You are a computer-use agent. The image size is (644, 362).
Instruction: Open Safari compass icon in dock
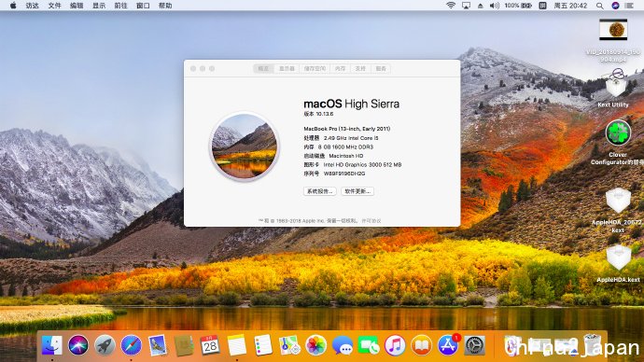point(131,345)
